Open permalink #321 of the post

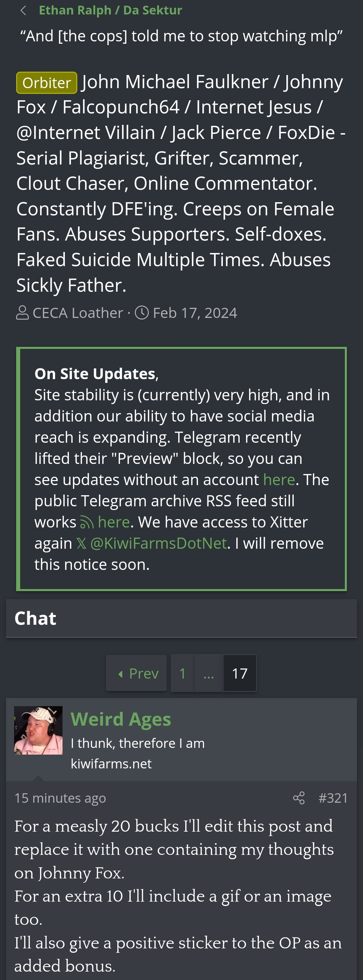333,798
